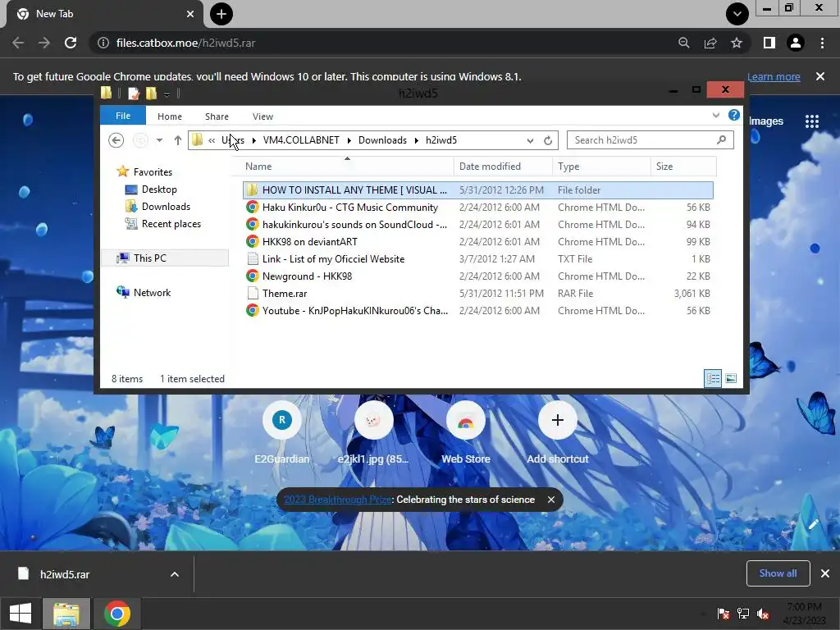Click VM4.COLLABNET in the breadcrumb
The height and width of the screenshot is (630, 840).
(x=301, y=140)
